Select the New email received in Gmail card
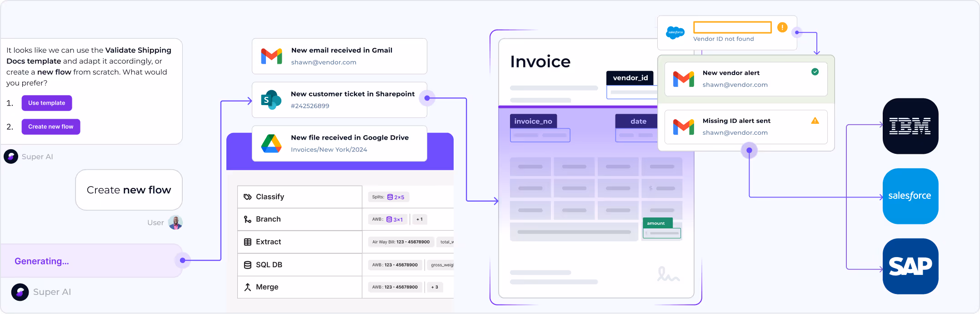Image resolution: width=980 pixels, height=314 pixels. coord(340,56)
